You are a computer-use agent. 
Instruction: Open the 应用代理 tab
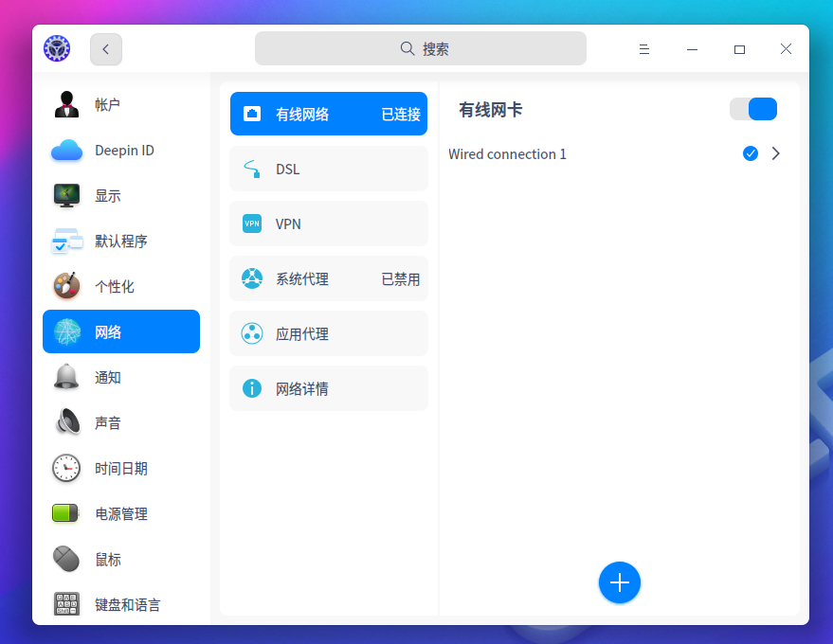click(x=329, y=333)
